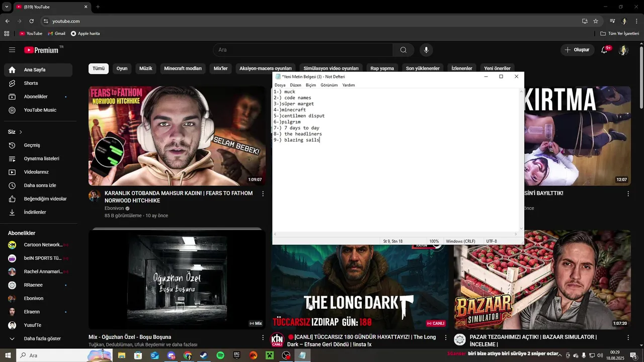The height and width of the screenshot is (362, 644).
Task: Select the Mix'ler filter chip
Action: point(221,68)
